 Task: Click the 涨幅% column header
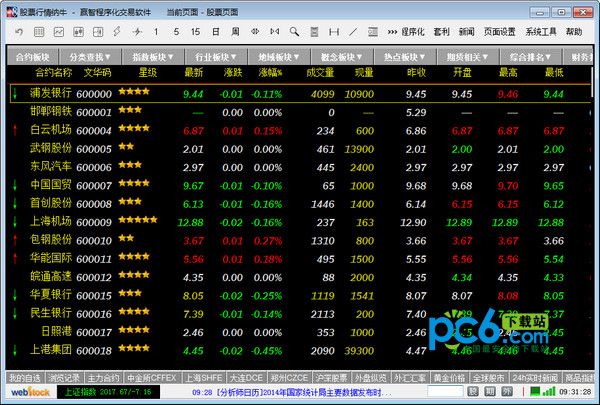pos(270,72)
